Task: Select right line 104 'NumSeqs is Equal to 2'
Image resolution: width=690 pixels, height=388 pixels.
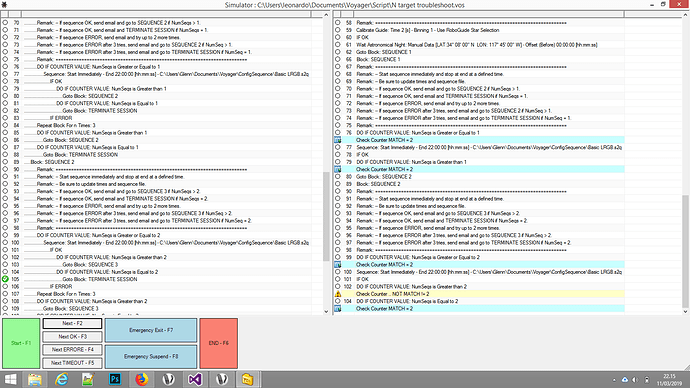Action: tap(489, 301)
